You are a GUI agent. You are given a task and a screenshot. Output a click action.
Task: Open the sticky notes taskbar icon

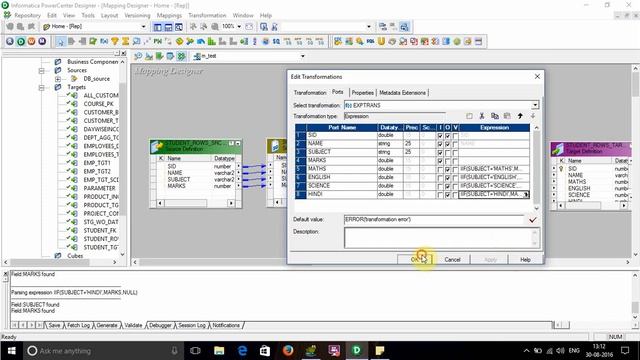[380, 351]
